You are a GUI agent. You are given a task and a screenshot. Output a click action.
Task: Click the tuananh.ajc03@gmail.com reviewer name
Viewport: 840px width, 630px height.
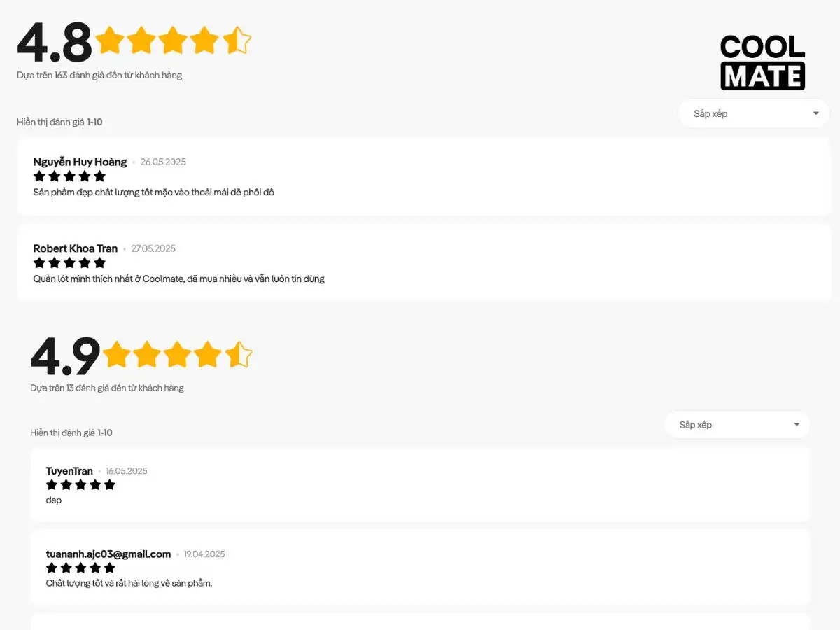[x=108, y=554]
